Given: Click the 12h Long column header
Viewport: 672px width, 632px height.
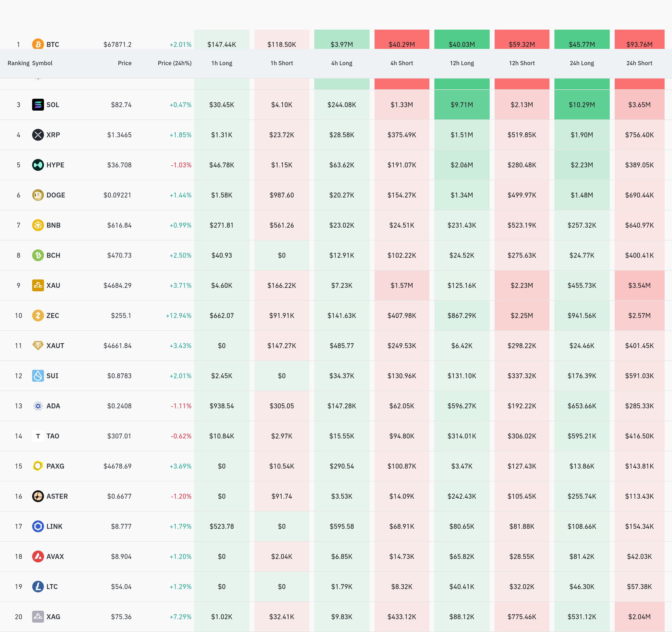Looking at the screenshot, I should 462,63.
